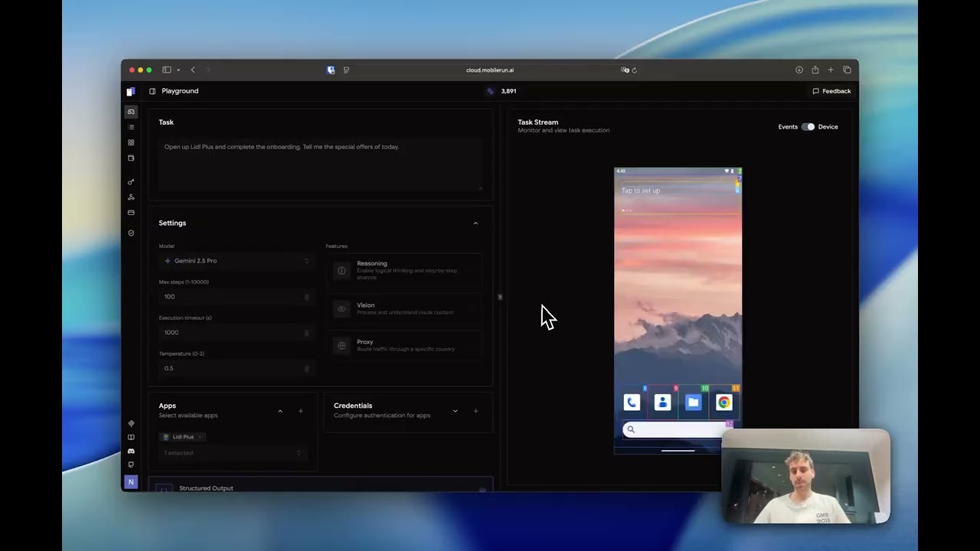Open the '1 selected' apps dropdown
Image resolution: width=980 pixels, height=551 pixels.
(x=233, y=453)
